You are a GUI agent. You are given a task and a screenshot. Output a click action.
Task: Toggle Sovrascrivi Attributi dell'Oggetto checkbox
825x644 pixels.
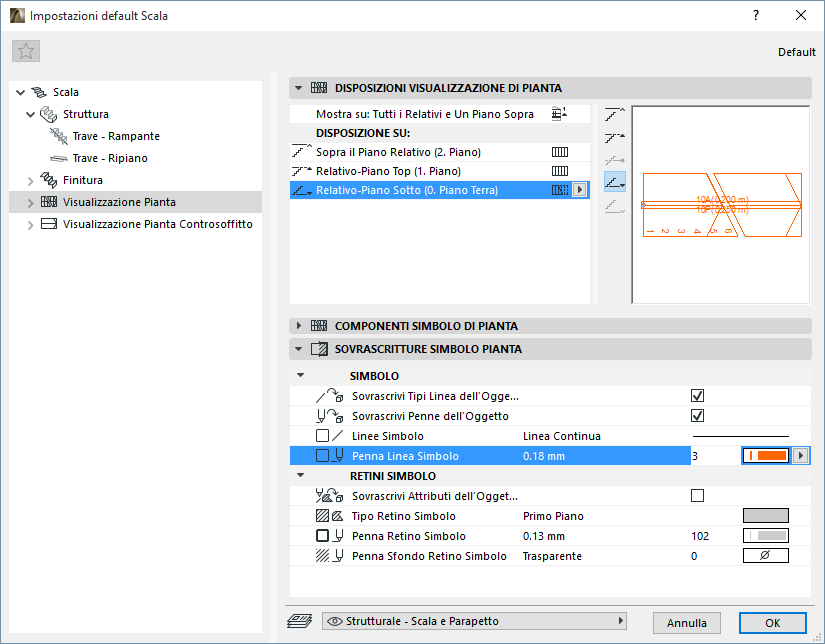click(697, 496)
